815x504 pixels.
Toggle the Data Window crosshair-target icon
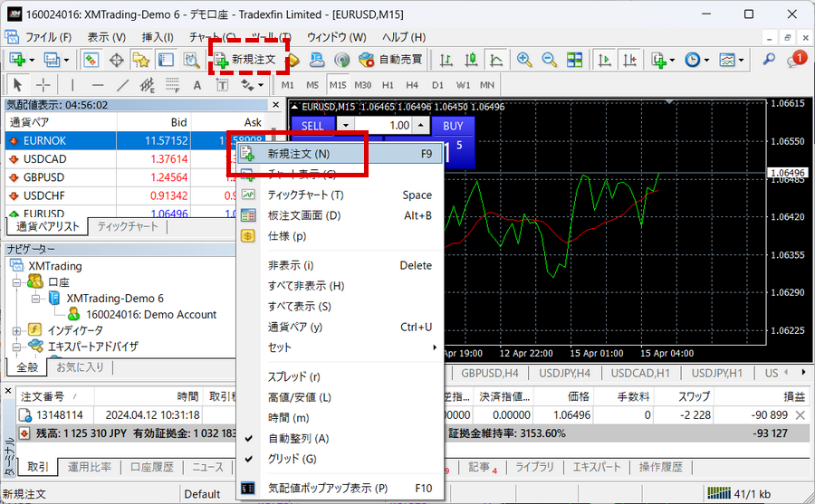pos(117,60)
